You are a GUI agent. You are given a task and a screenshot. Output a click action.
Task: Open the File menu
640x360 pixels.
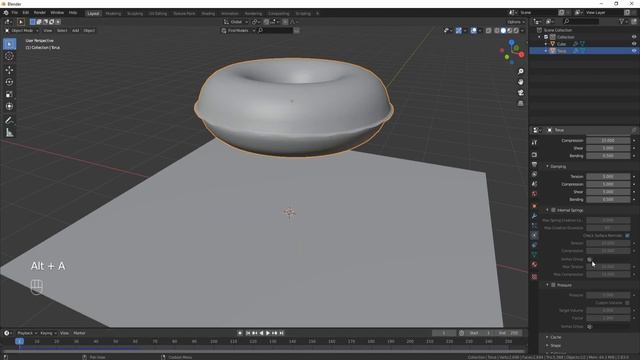coord(15,13)
